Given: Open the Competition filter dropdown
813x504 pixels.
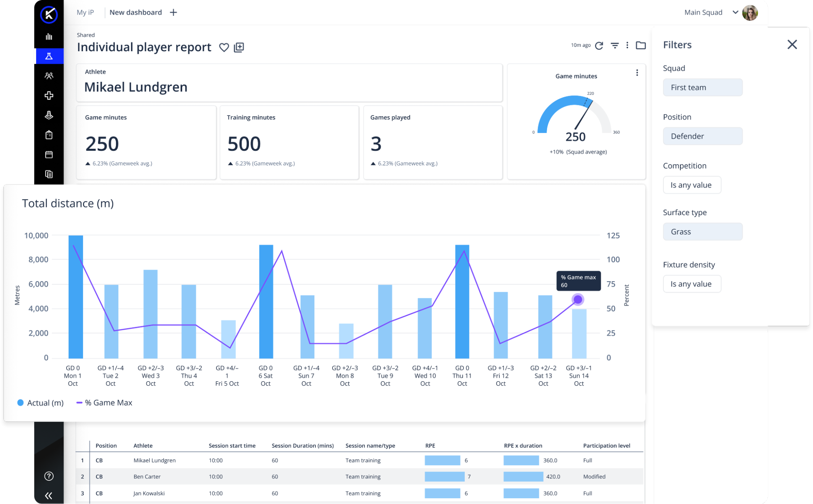Looking at the screenshot, I should (x=691, y=185).
